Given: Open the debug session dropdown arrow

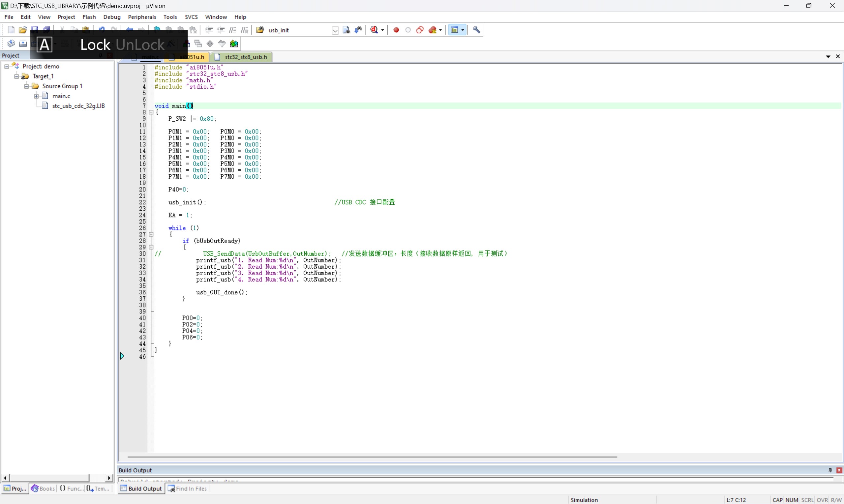Looking at the screenshot, I should (x=382, y=30).
